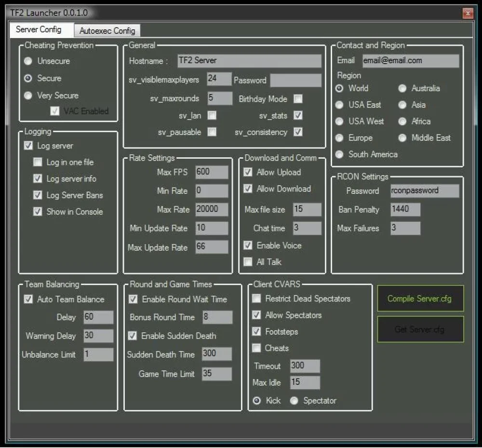Click the Sudden Death Time field
The image size is (482, 448).
217,354
